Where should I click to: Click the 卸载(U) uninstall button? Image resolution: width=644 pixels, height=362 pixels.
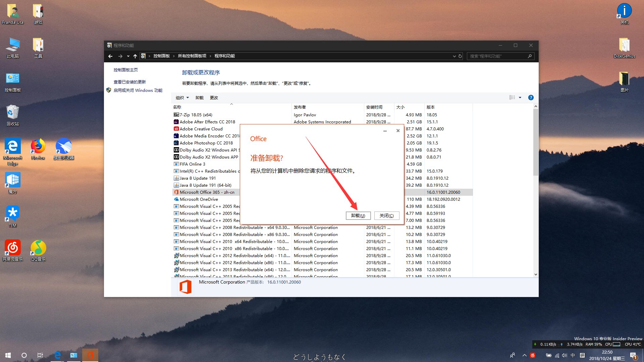[358, 216]
